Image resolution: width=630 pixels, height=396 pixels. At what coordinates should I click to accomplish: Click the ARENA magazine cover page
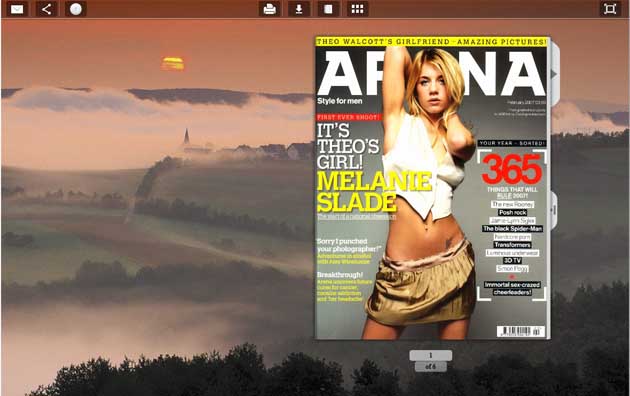click(x=432, y=188)
